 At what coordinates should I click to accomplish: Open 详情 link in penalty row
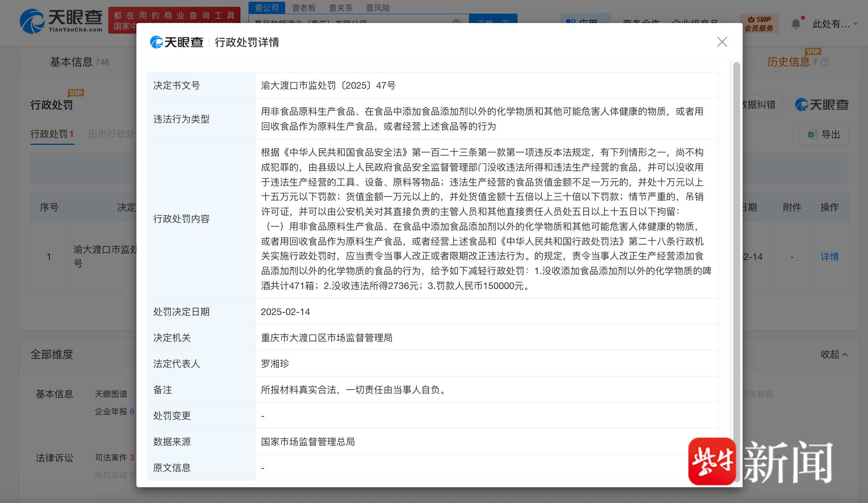point(829,257)
